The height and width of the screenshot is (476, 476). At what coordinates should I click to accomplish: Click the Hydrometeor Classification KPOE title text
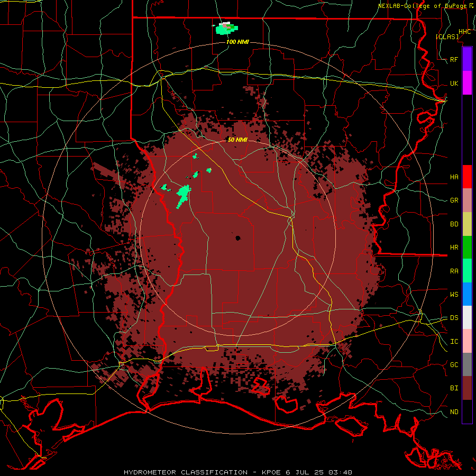click(x=237, y=472)
